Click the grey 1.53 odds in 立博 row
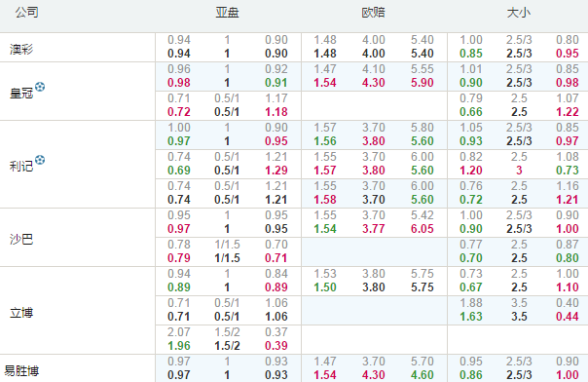The height and width of the screenshot is (382, 588). pos(325,274)
